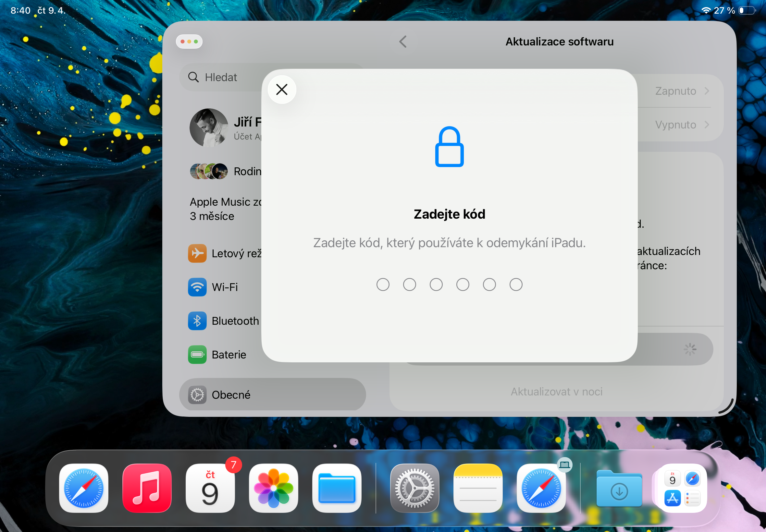This screenshot has height=532, width=766.
Task: Open the Safari app in dock
Action: (84, 488)
